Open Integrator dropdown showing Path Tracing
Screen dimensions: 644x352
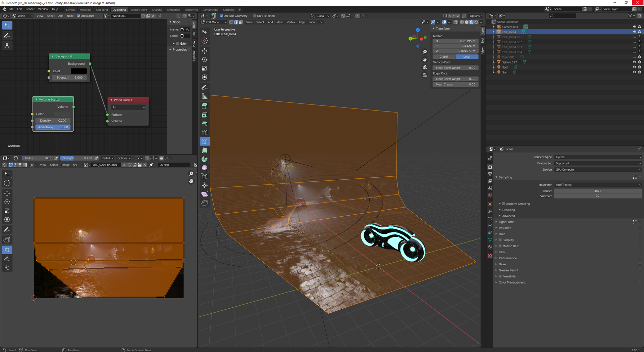tap(598, 185)
